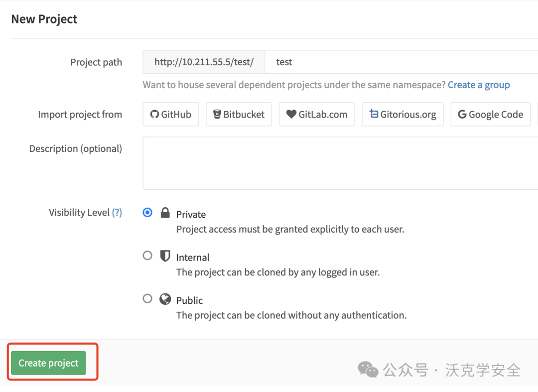
Task: Click the GitHub octocat icon
Action: pos(154,114)
